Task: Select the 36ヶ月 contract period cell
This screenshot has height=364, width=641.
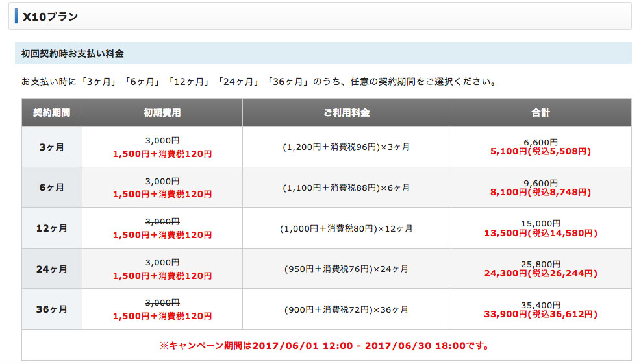Action: click(x=52, y=309)
